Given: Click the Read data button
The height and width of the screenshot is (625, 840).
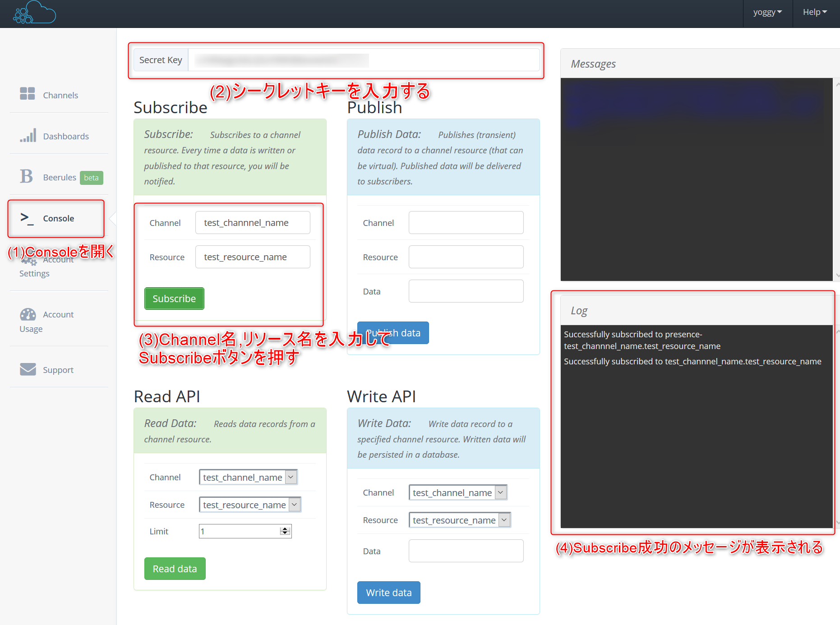Looking at the screenshot, I should click(175, 569).
